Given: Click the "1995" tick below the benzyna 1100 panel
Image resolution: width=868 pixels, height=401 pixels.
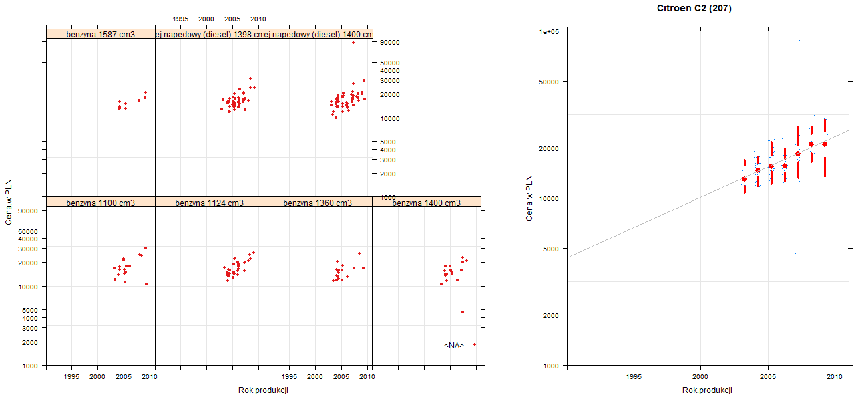Looking at the screenshot, I should coord(72,377).
